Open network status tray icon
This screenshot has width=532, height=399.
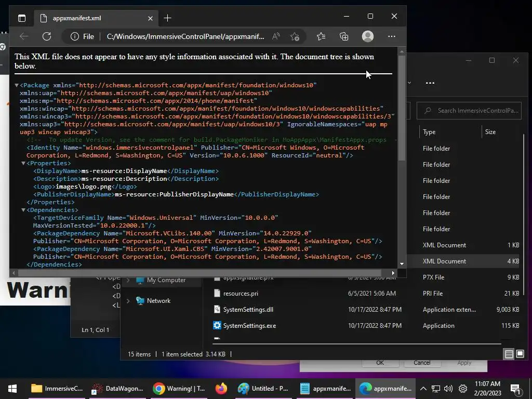click(x=436, y=389)
